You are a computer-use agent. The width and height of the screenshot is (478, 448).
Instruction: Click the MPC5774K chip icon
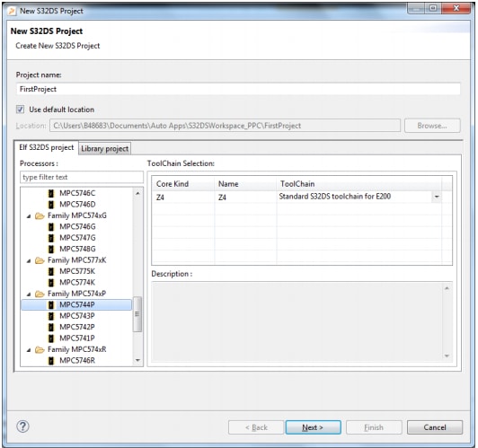pos(51,283)
